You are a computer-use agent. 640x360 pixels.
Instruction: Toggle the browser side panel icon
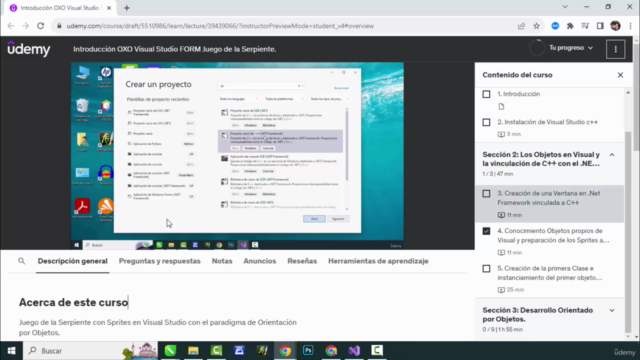[600, 26]
